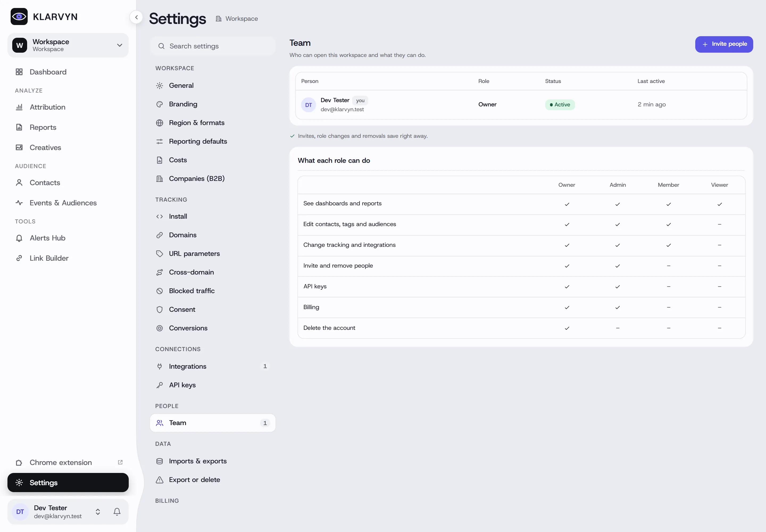Click the Workspace breadcrumb next to Settings
The height and width of the screenshot is (532, 766).
(237, 19)
